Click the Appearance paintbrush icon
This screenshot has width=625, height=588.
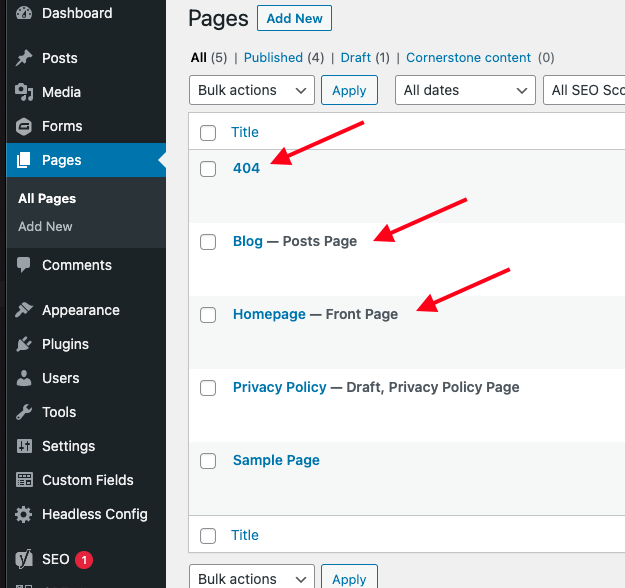(x=24, y=310)
